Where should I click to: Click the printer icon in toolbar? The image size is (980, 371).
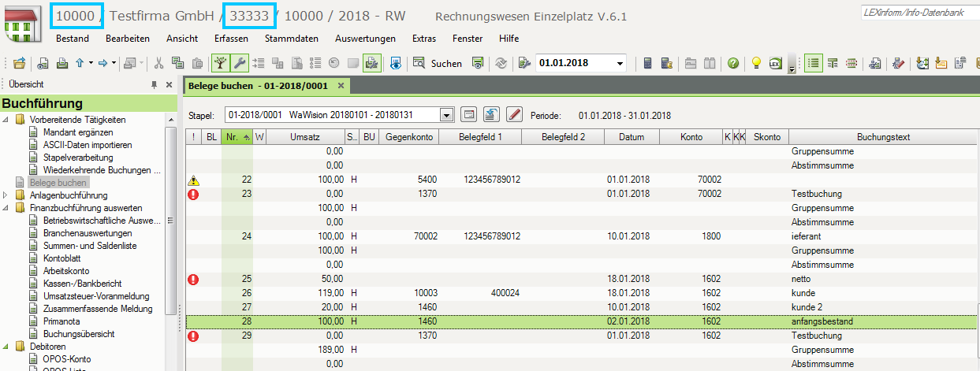click(x=62, y=64)
